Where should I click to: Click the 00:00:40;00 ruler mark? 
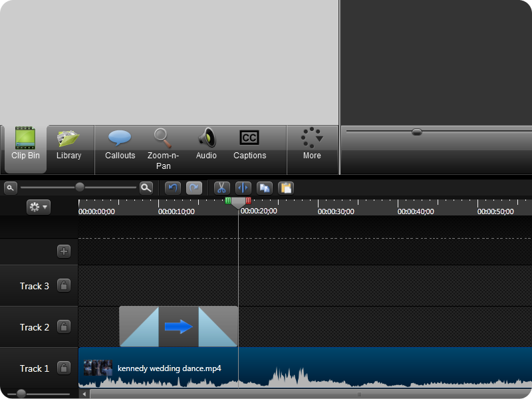tap(416, 211)
